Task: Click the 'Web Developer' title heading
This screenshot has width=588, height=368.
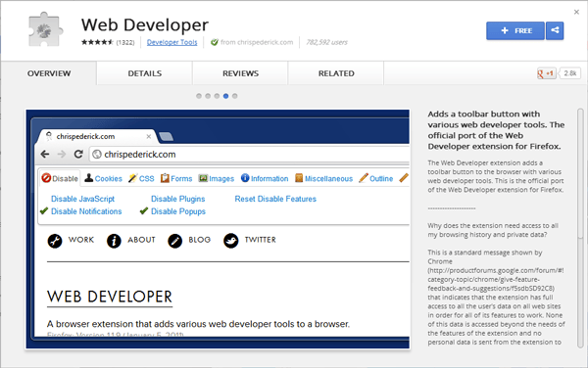Action: [145, 25]
